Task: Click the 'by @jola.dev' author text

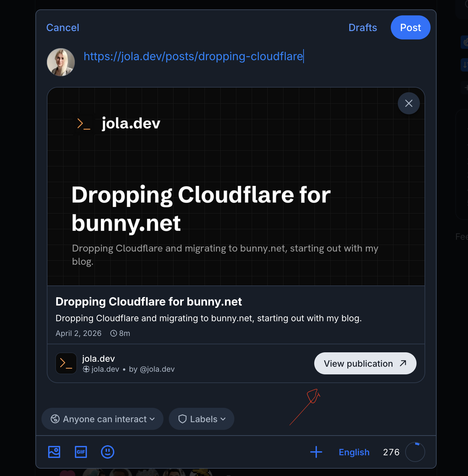Action: coord(152,369)
